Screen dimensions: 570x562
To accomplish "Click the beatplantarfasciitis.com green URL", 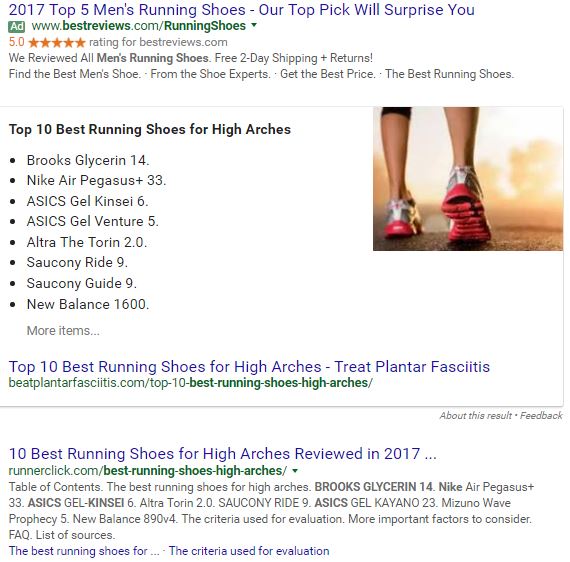I will click(190, 383).
